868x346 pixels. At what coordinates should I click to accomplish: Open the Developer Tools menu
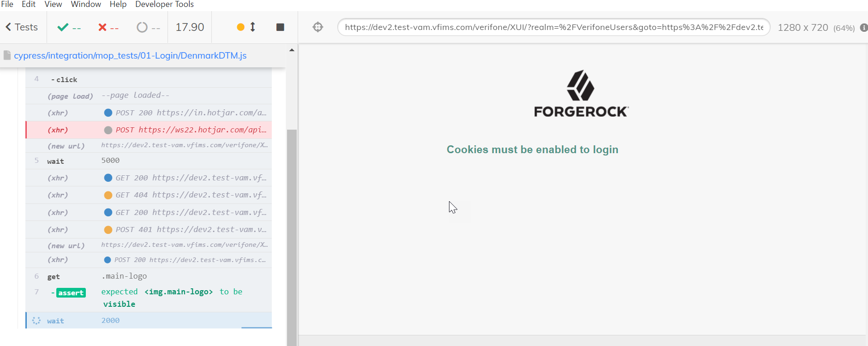pos(164,4)
